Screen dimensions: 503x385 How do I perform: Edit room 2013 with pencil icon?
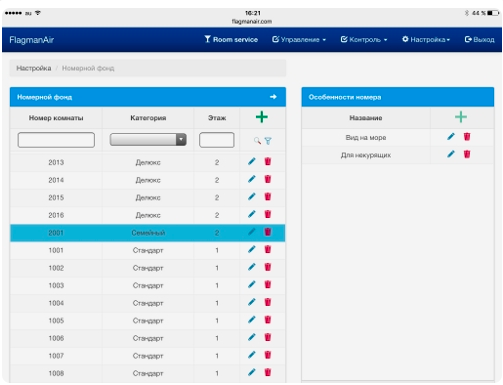[x=252, y=162]
